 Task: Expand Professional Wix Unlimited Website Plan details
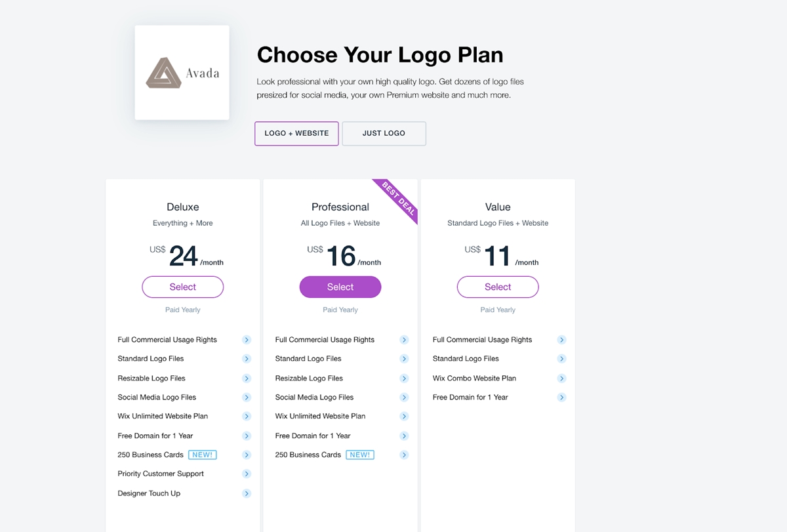click(404, 417)
